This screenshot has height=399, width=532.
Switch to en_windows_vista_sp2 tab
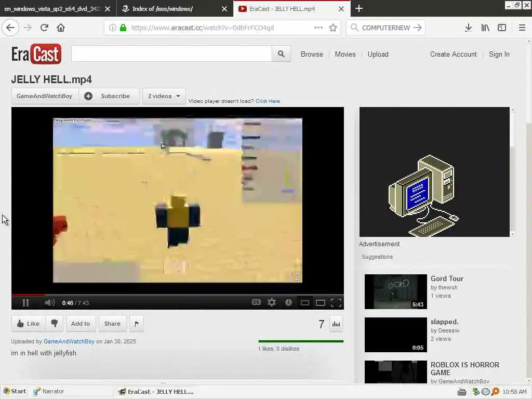click(x=52, y=9)
